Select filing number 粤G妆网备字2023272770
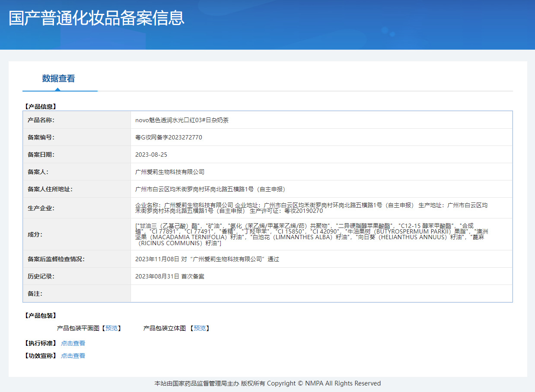 click(169, 137)
